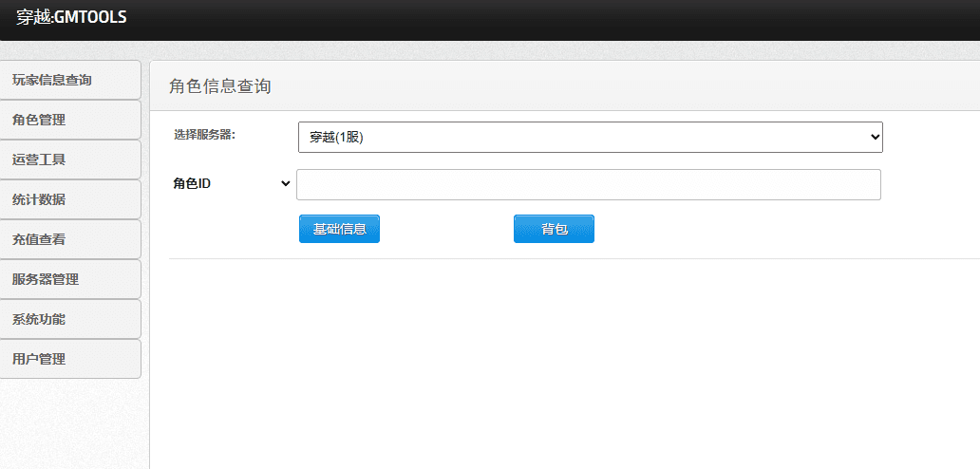The image size is (980, 469).
Task: Select 服务器管理 in the sidebar
Action: click(x=70, y=279)
